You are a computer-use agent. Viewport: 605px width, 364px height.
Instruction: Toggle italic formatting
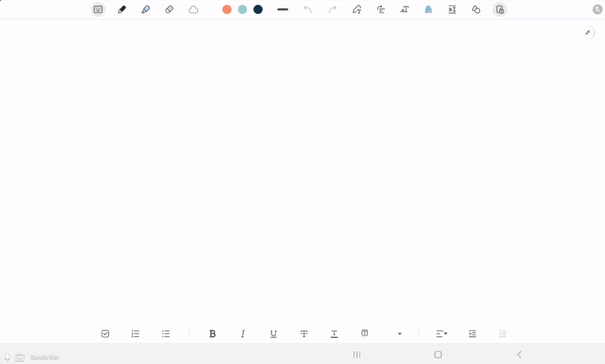pyautogui.click(x=243, y=334)
